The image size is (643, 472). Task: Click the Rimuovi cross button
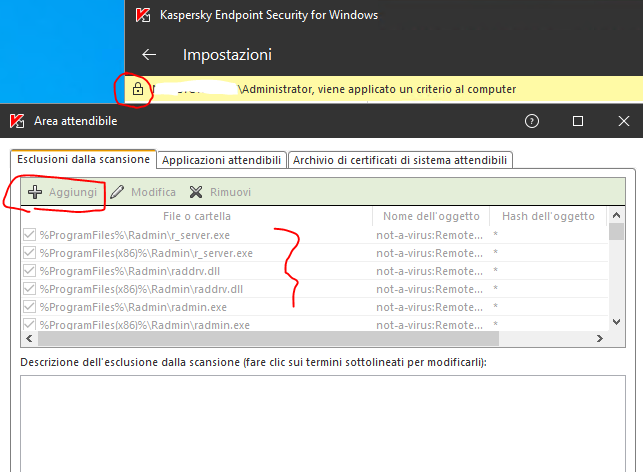(220, 192)
